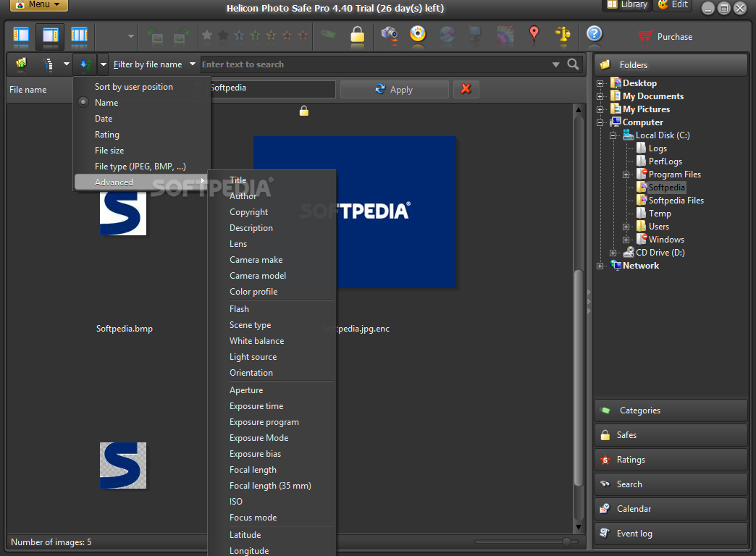This screenshot has width=756, height=556.
Task: Open the Calendar panel
Action: pyautogui.click(x=671, y=509)
